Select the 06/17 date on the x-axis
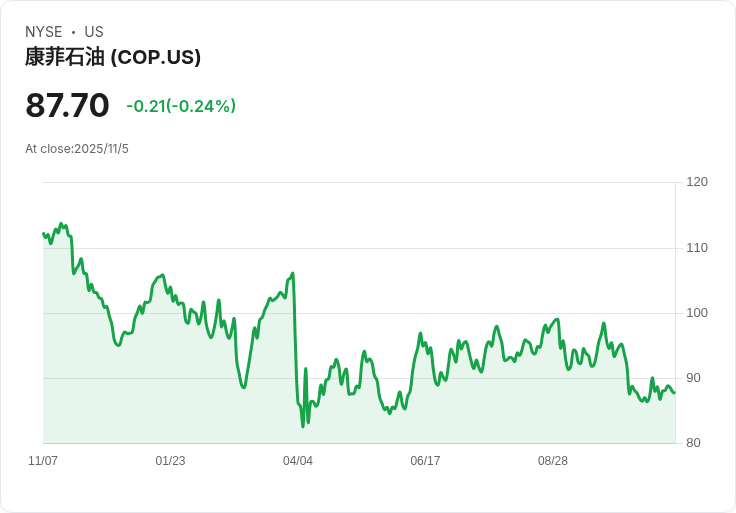The width and height of the screenshot is (736, 513). click(425, 461)
